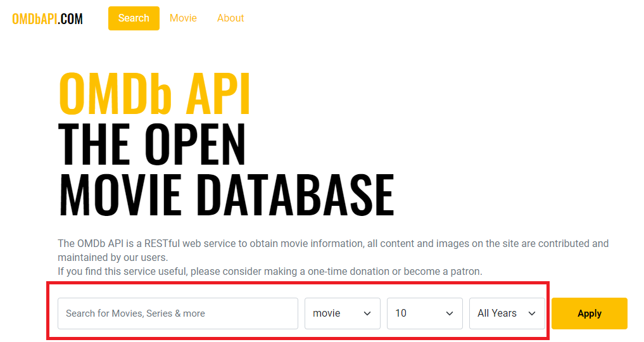Click the OMDb API yellow heading text
Image resolution: width=644 pixels, height=342 pixels.
click(155, 94)
